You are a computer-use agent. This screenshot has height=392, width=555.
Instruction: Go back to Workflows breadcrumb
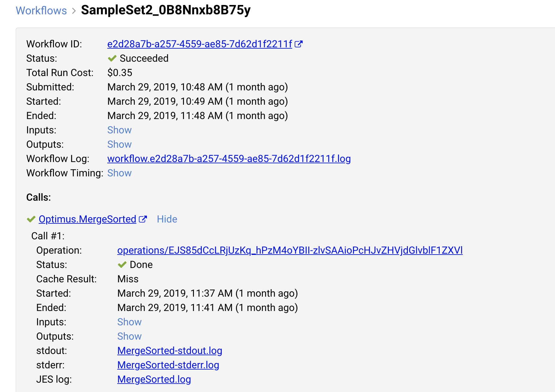coord(41,11)
